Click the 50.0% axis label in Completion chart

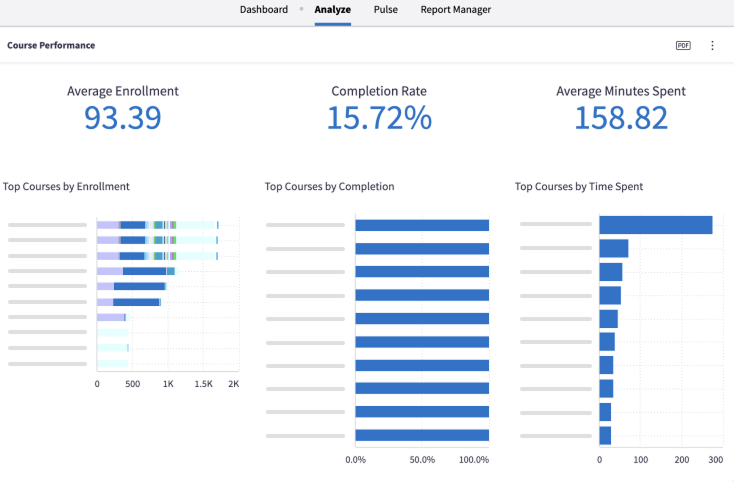tap(422, 460)
